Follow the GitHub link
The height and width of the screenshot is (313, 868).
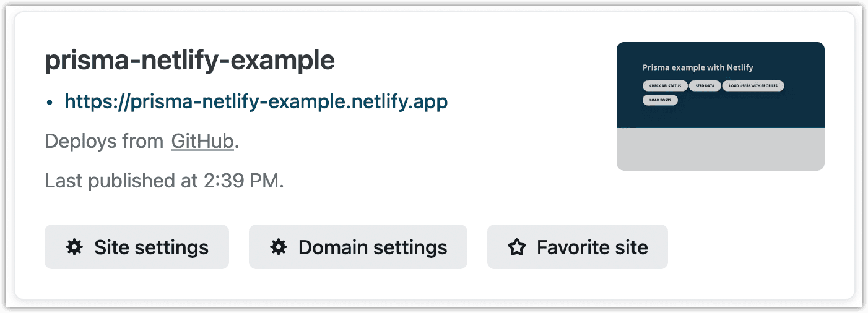point(202,142)
